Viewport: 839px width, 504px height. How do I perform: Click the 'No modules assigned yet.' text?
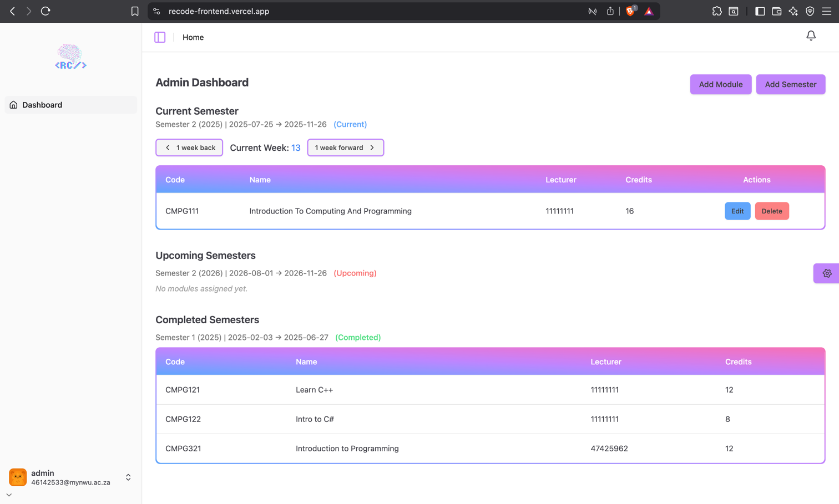(x=201, y=288)
